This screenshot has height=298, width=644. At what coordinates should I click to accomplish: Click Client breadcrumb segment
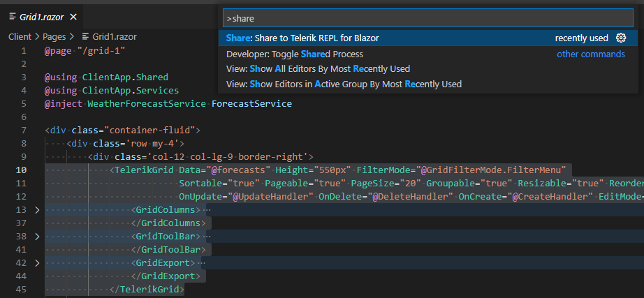tap(20, 37)
